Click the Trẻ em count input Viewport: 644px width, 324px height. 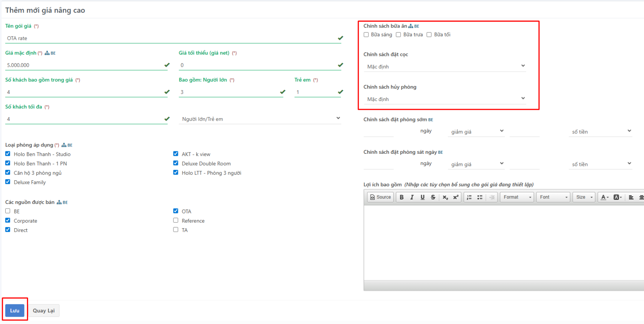coord(318,92)
